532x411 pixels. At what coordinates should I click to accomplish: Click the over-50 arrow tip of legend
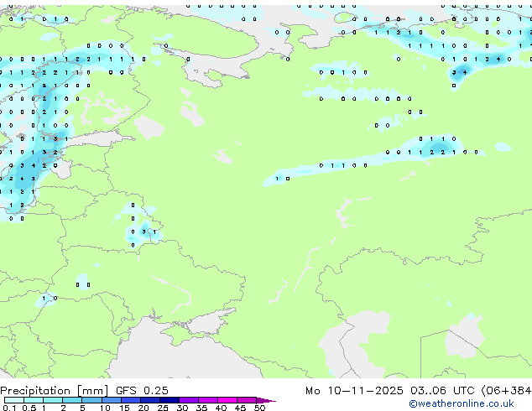[x=266, y=400]
